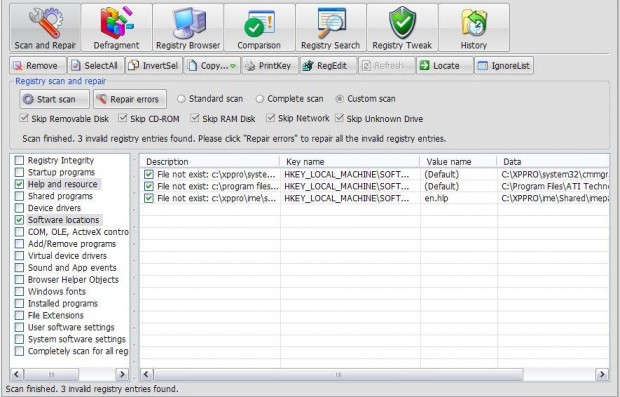The image size is (620, 397).
Task: Click SelectAll in the toolbar
Action: (96, 66)
